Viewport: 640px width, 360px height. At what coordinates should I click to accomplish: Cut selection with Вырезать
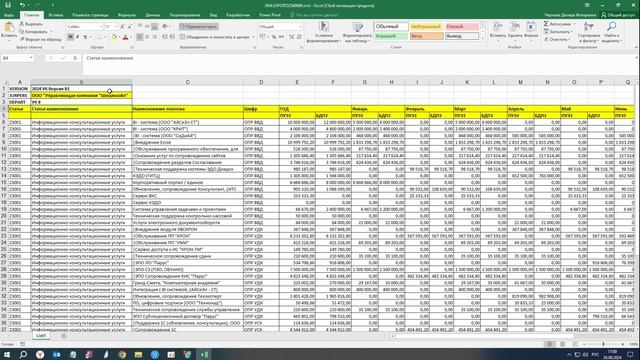pos(31,24)
